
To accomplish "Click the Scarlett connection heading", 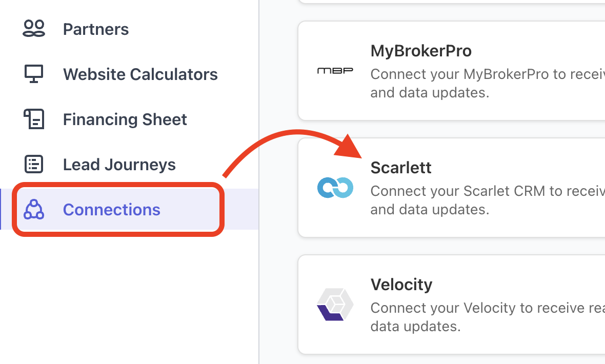I will coord(401,168).
